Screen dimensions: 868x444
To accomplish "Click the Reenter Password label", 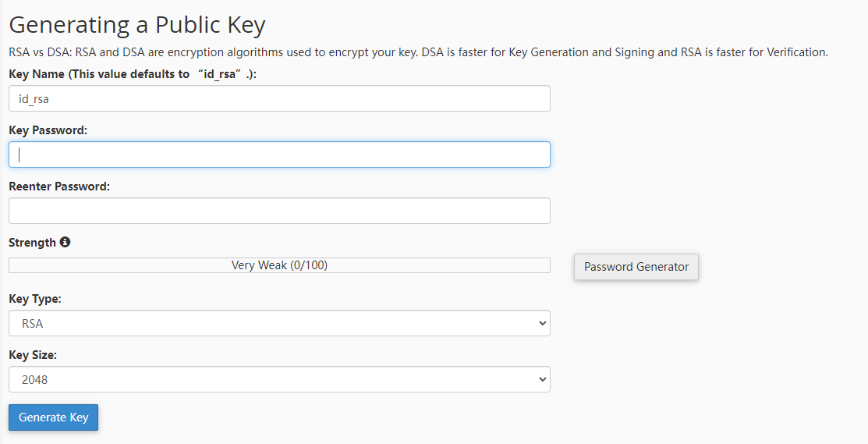I will pyautogui.click(x=59, y=186).
